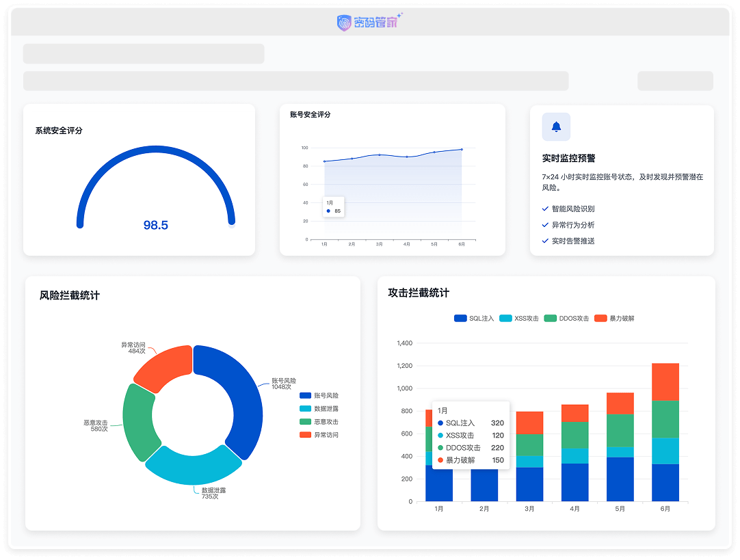Toggle 暴力破解 series in bar chart legend
The image size is (740, 560).
(x=613, y=319)
